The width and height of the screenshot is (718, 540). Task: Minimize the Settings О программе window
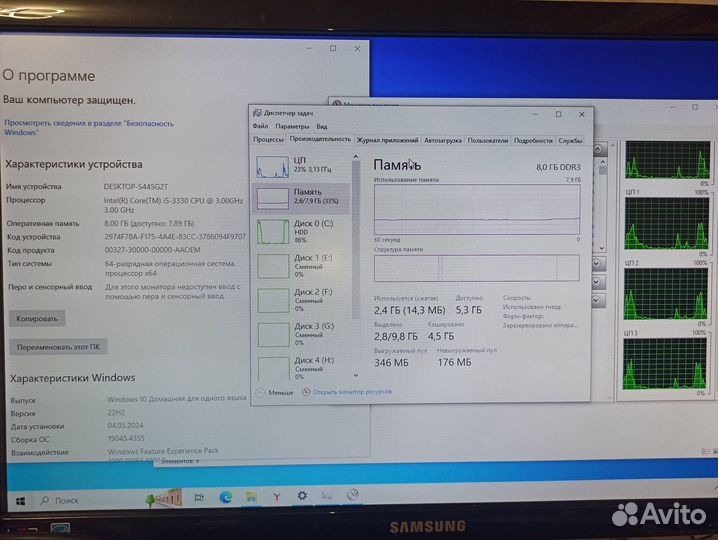309,48
